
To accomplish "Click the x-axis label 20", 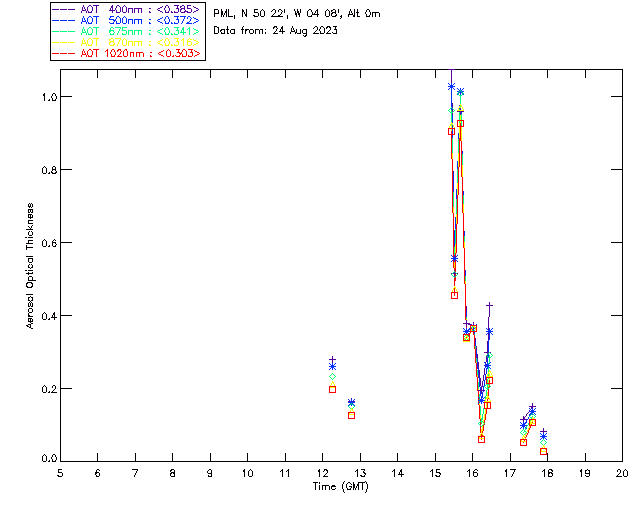I will [x=622, y=474].
